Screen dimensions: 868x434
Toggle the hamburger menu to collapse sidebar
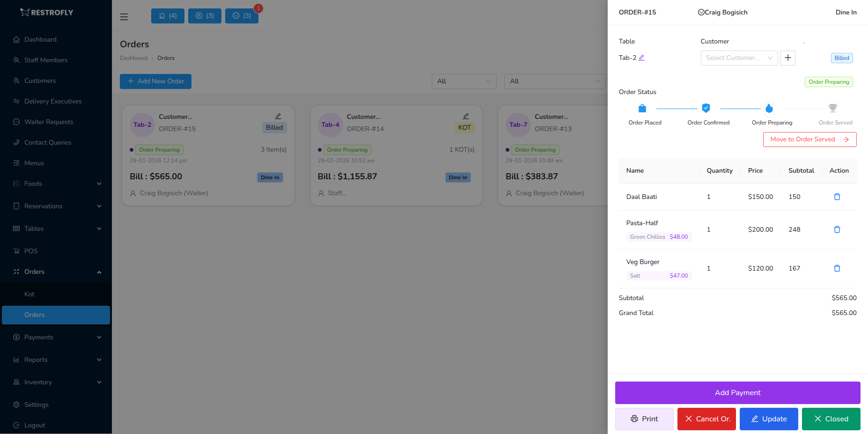coord(124,16)
